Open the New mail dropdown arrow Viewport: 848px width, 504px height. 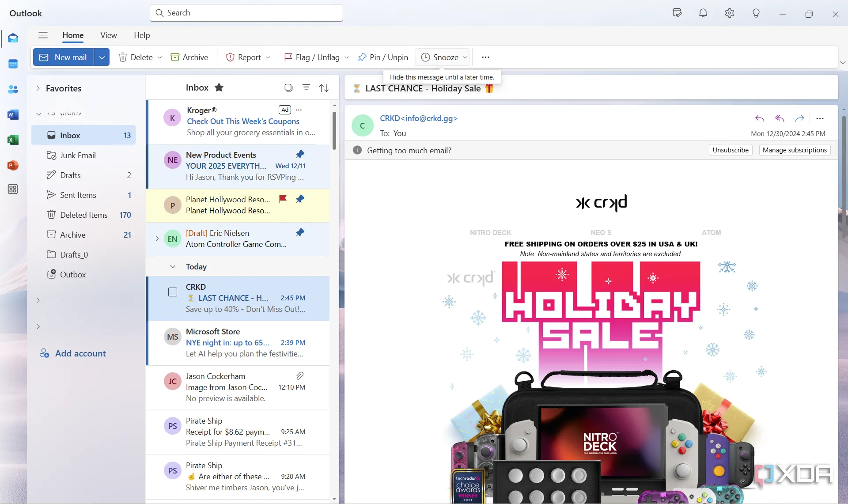click(102, 57)
